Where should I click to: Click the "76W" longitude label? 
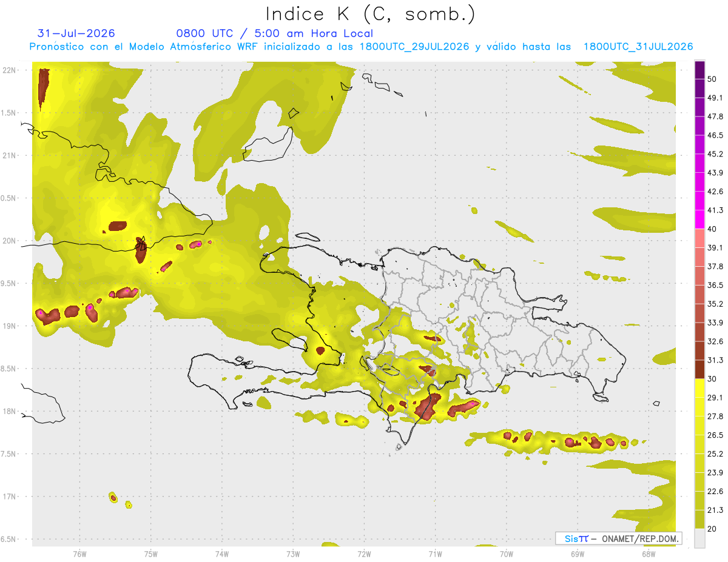(79, 554)
